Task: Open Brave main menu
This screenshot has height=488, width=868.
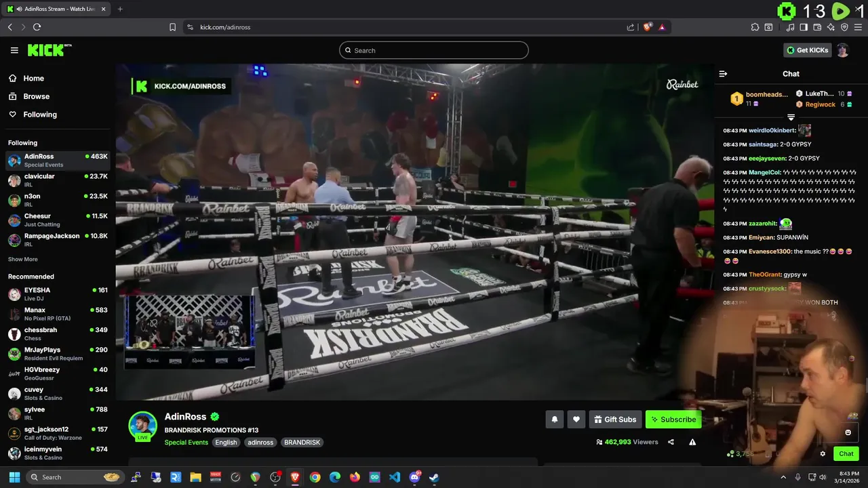Action: click(859, 27)
